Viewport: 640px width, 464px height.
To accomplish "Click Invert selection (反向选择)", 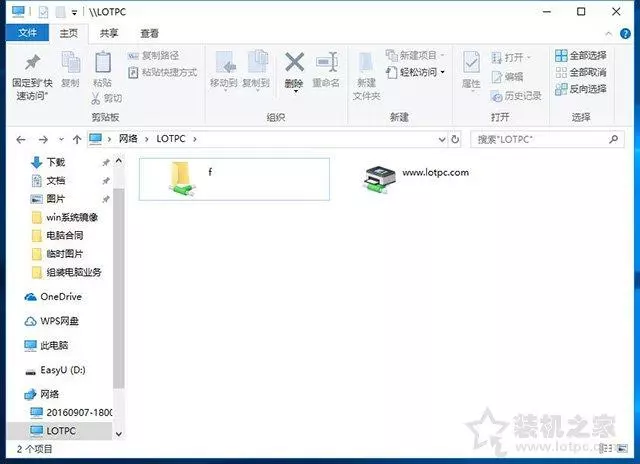I will click(581, 89).
